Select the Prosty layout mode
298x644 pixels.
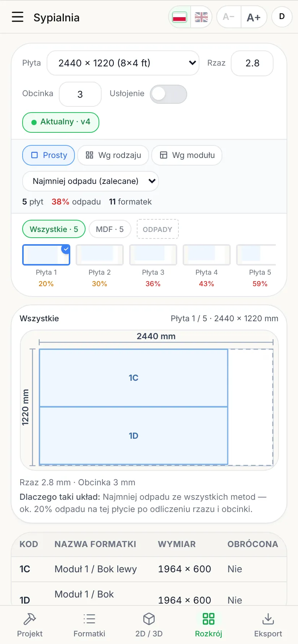point(49,155)
